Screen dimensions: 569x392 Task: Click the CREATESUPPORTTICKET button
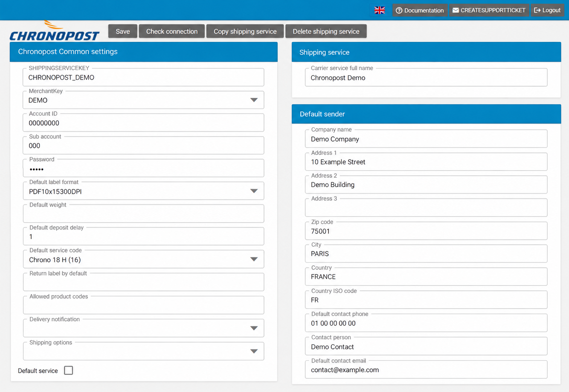point(489,10)
